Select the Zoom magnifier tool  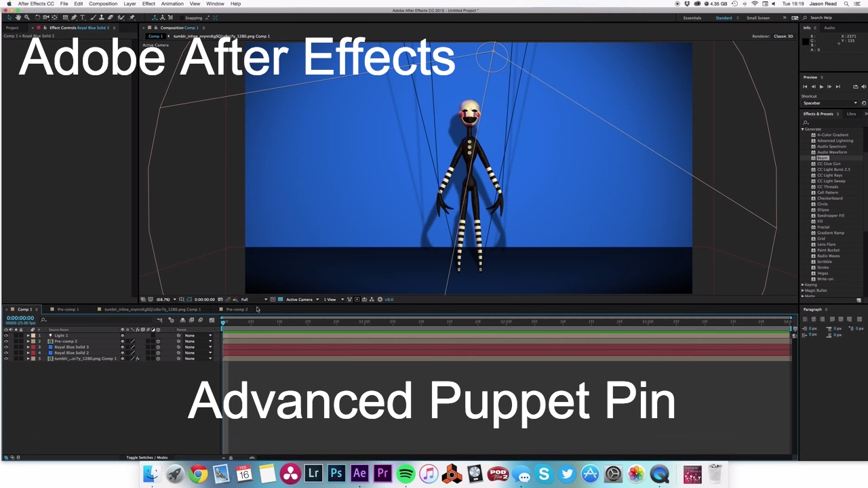[27, 18]
